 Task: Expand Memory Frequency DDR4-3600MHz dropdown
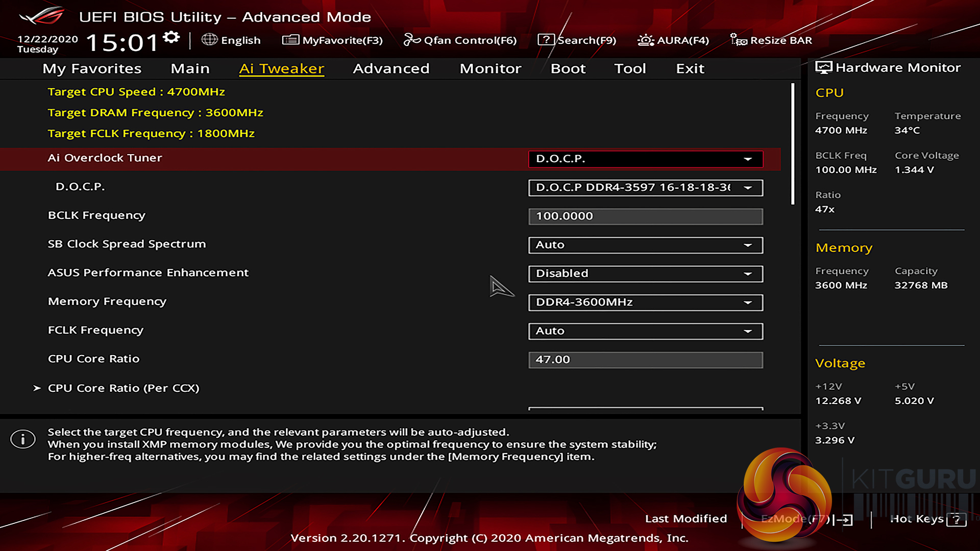(x=645, y=303)
